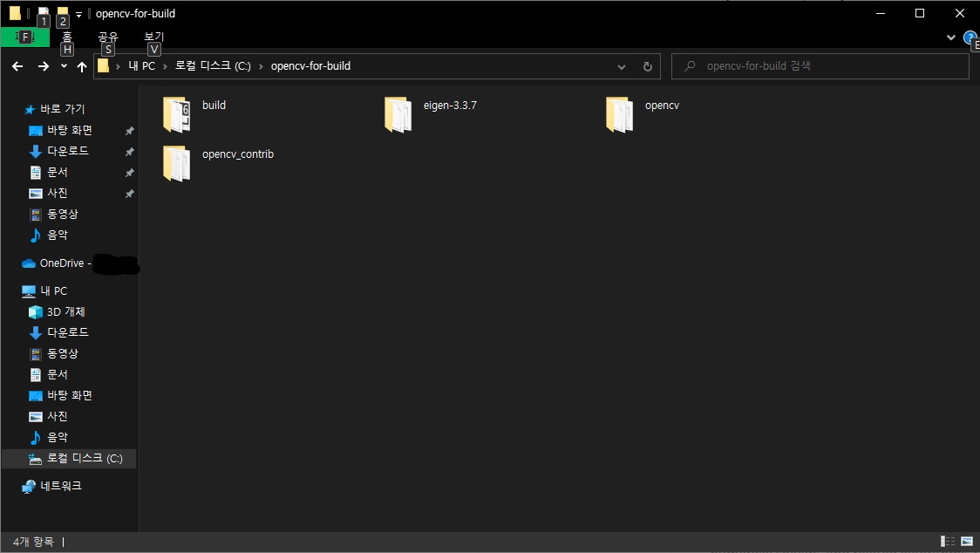980x553 pixels.
Task: Switch to large icons view layout
Action: point(967,542)
